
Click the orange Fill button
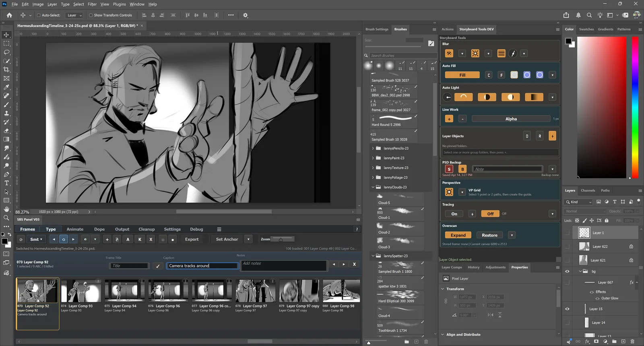pyautogui.click(x=462, y=75)
